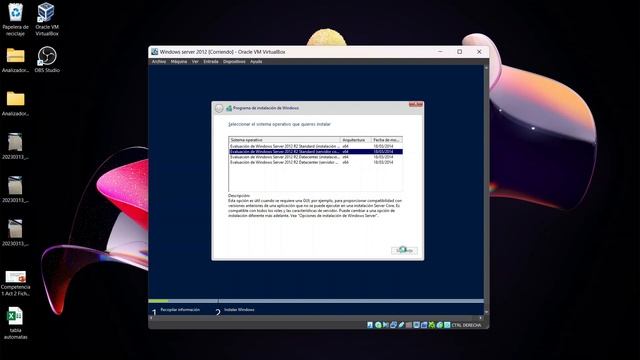Close the Windows setup dialog
640x360 pixels.
(x=416, y=104)
